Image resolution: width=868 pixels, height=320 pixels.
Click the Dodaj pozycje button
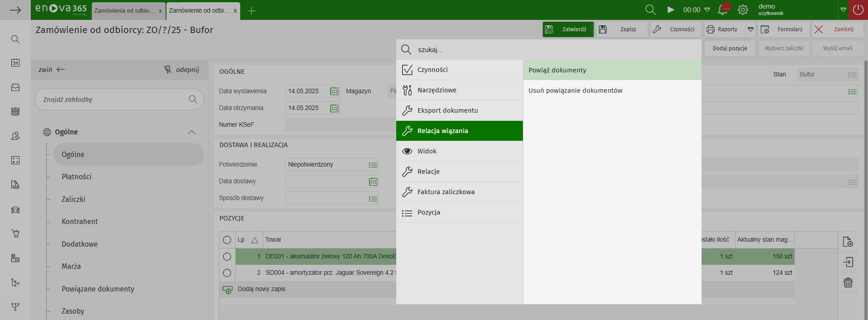[730, 48]
